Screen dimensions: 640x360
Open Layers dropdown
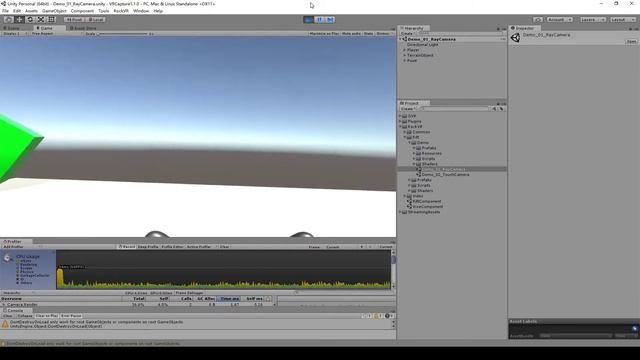[592, 20]
